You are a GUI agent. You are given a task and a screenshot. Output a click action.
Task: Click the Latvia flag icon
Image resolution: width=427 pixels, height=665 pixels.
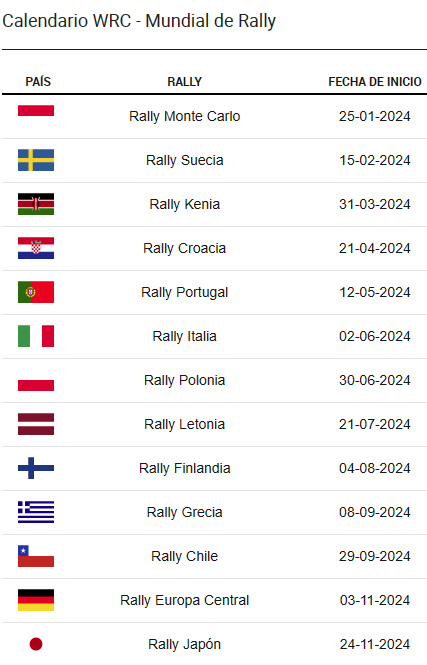point(36,424)
